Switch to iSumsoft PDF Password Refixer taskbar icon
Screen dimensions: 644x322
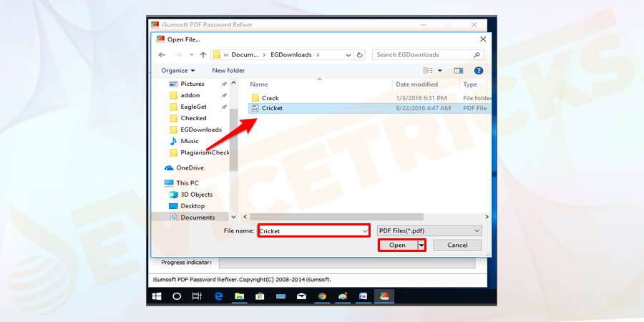coord(384,296)
